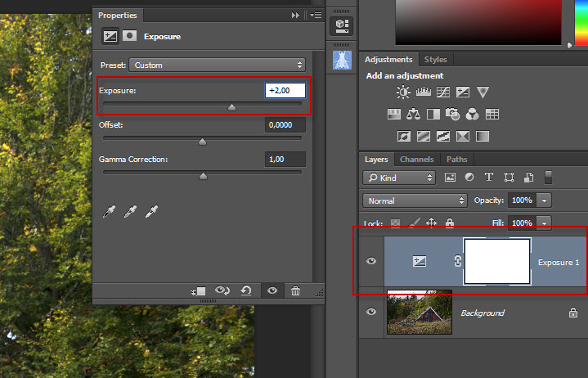Viewport: 588px width, 378px height.
Task: Show layer mask properties icon
Action: [x=130, y=36]
